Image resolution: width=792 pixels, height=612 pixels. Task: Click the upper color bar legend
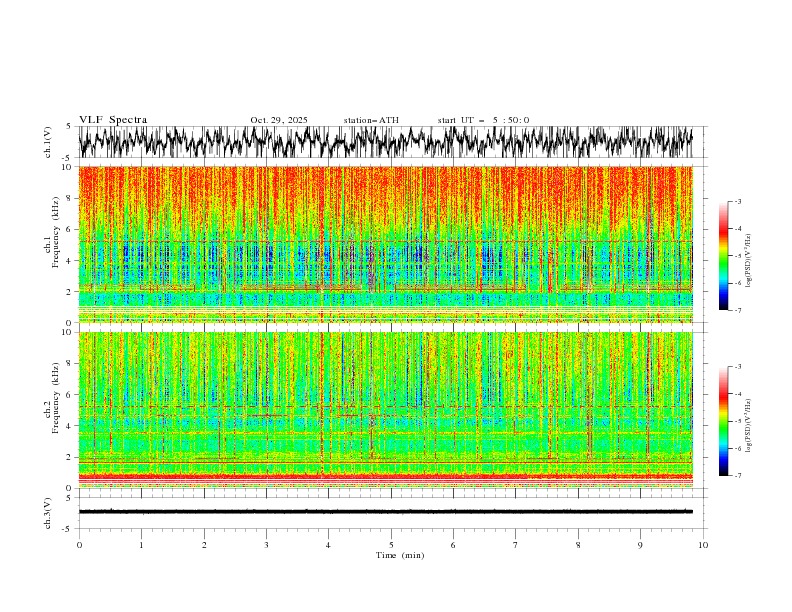pos(723,256)
